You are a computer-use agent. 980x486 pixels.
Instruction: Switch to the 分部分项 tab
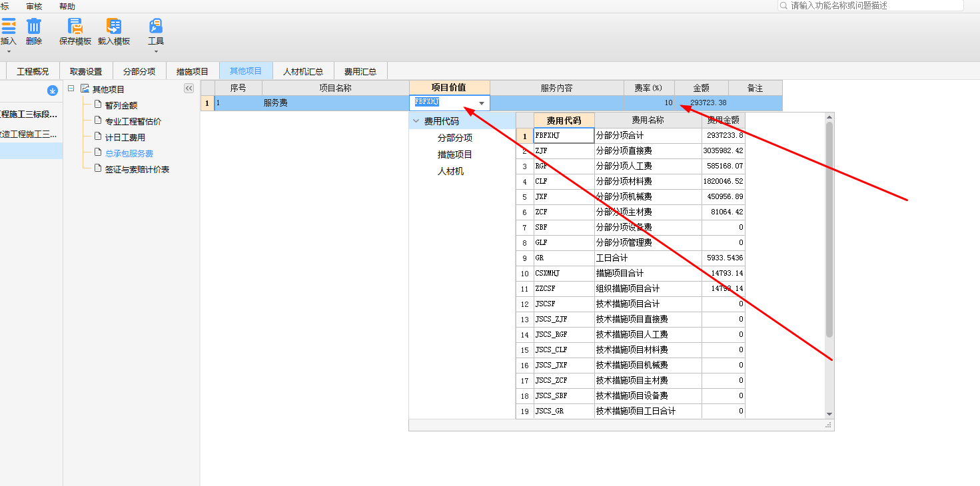point(139,71)
